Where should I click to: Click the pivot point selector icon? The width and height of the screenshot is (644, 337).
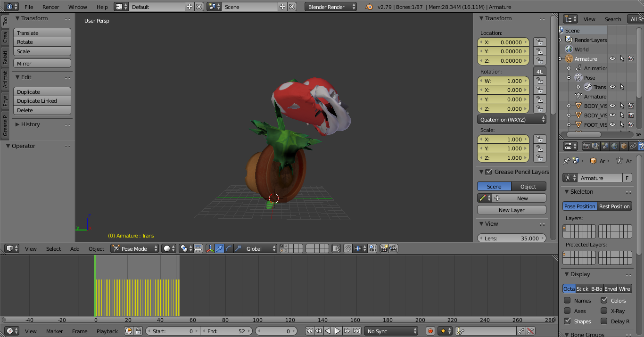[186, 248]
